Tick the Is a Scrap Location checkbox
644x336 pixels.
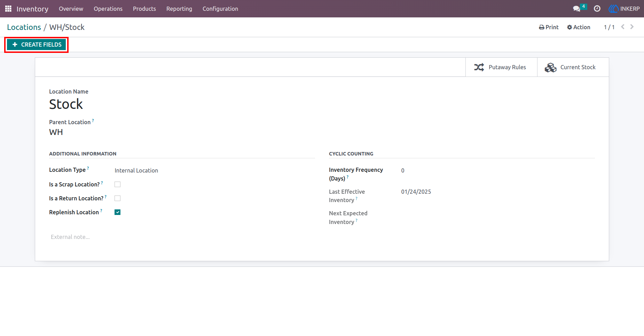coord(118,184)
